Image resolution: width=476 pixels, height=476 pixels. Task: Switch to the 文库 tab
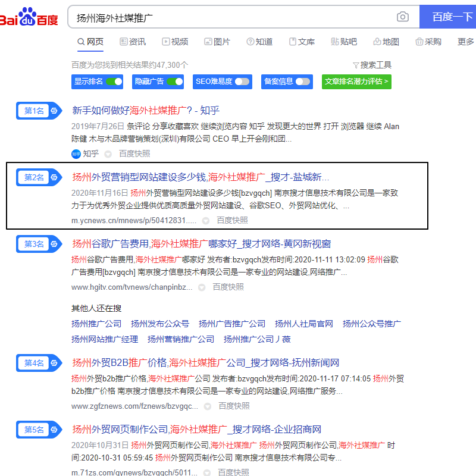(x=302, y=42)
